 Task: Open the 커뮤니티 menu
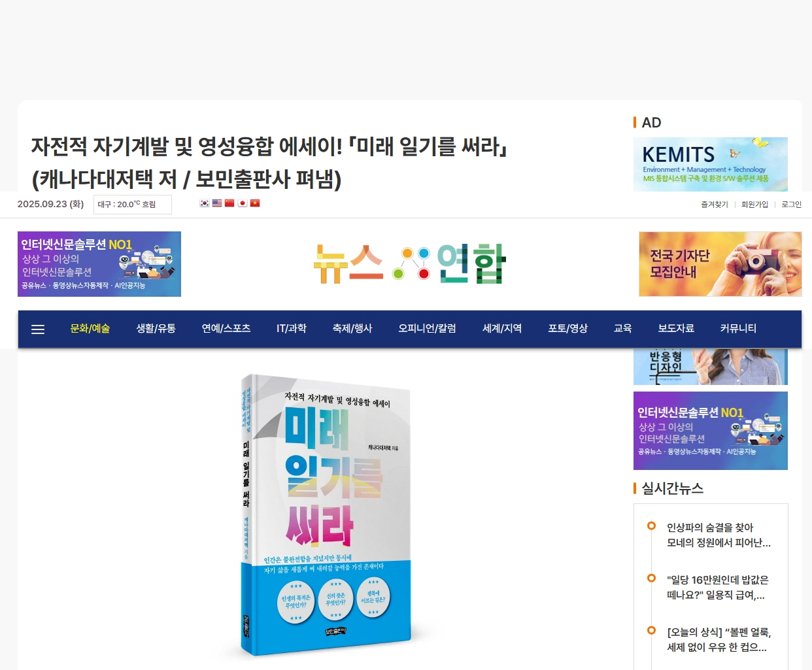tap(738, 329)
